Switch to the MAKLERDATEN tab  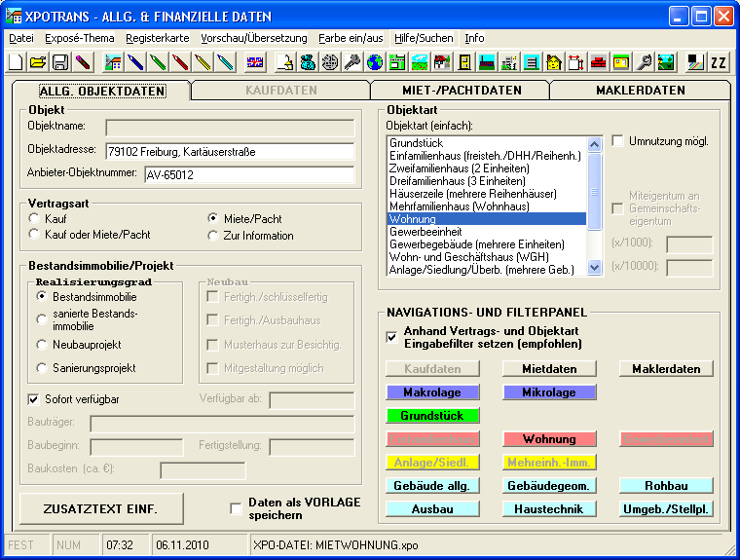640,91
